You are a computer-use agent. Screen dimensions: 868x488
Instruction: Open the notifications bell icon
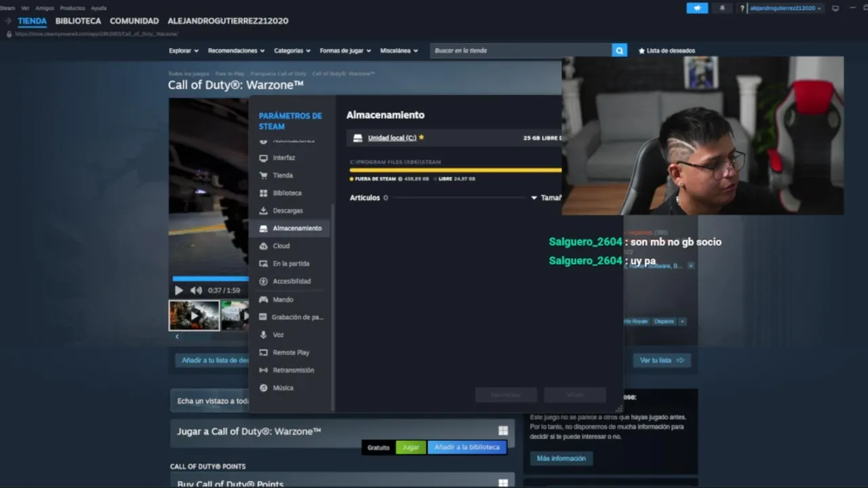(722, 8)
